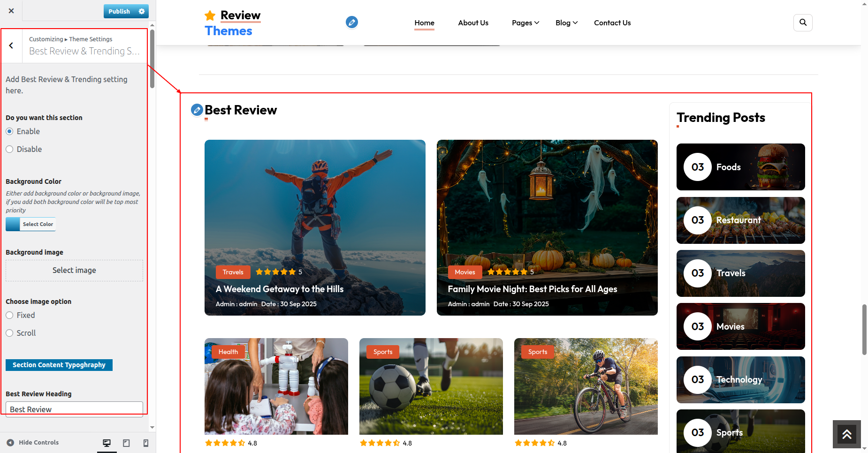
Task: Choose Scroll image option
Action: point(9,333)
